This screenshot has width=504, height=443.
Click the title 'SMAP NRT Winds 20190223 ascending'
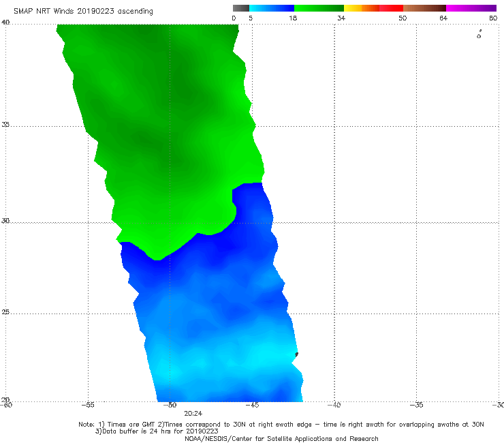tap(83, 12)
